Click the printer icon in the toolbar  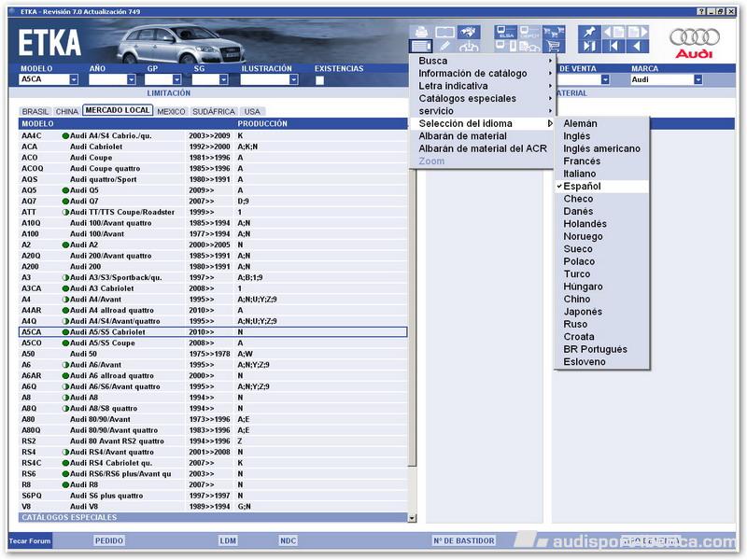pos(421,32)
